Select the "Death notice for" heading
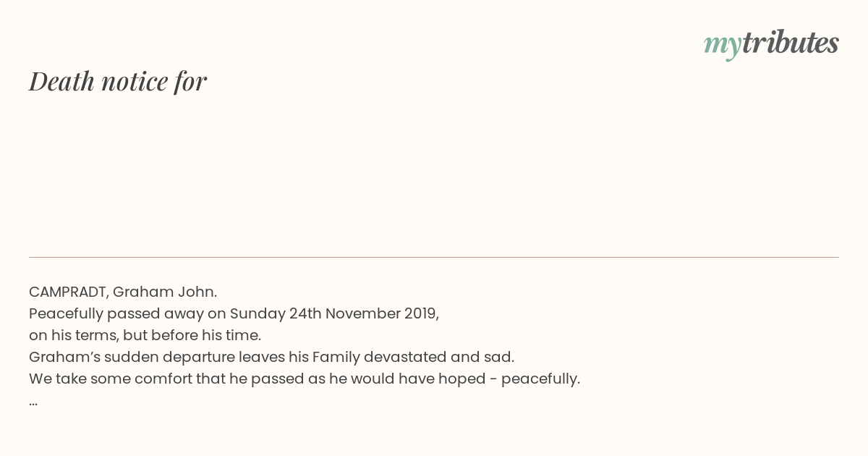Viewport: 868px width, 456px height. coord(118,81)
